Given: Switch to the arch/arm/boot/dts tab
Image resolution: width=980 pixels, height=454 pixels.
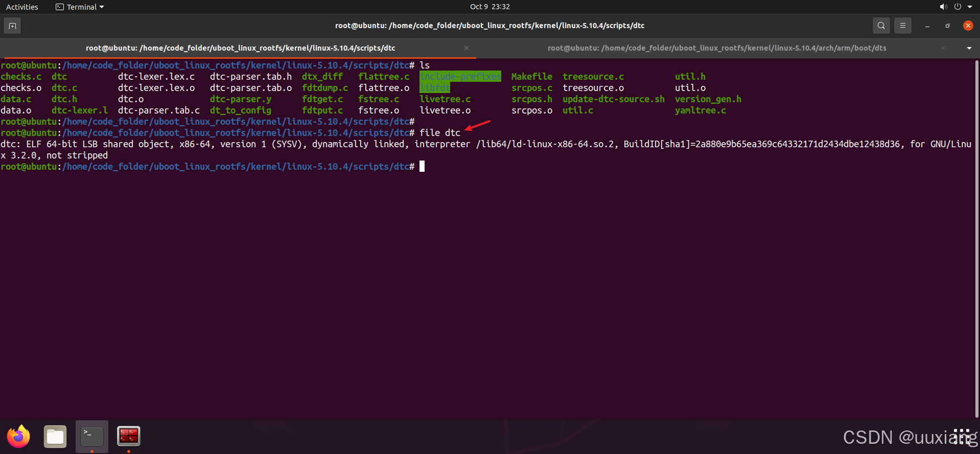Looking at the screenshot, I should click(717, 48).
